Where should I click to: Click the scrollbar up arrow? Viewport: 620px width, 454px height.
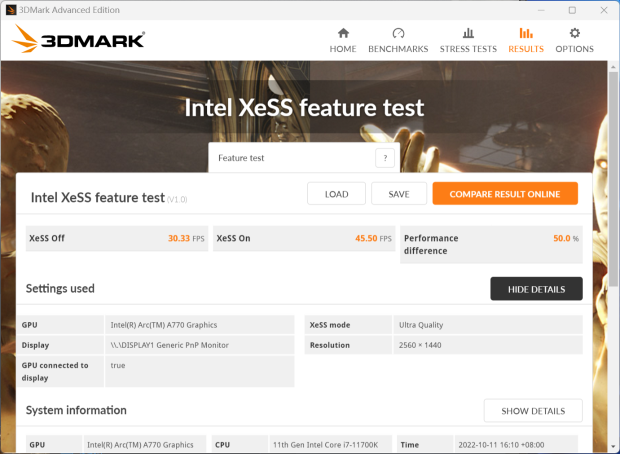pyautogui.click(x=613, y=67)
